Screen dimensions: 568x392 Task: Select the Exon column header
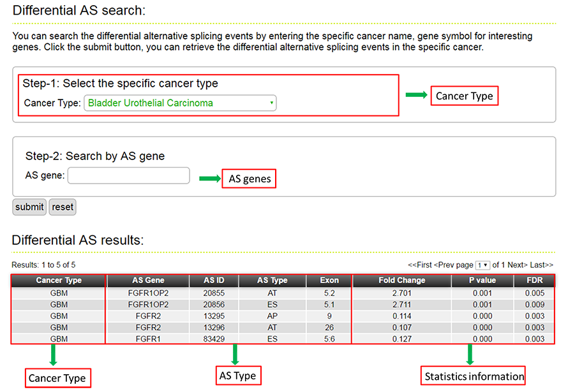pyautogui.click(x=329, y=280)
